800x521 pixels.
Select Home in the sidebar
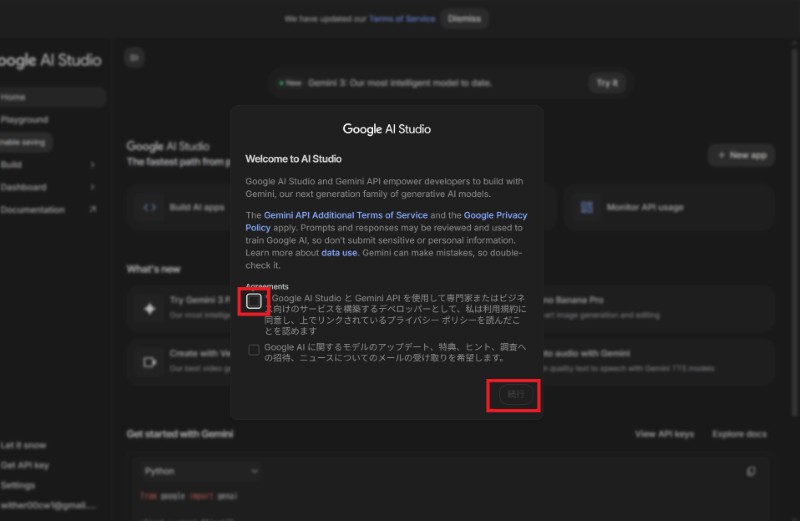point(14,97)
